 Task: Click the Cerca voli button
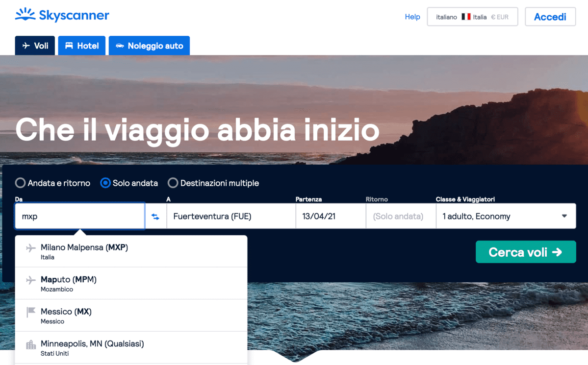[526, 252]
